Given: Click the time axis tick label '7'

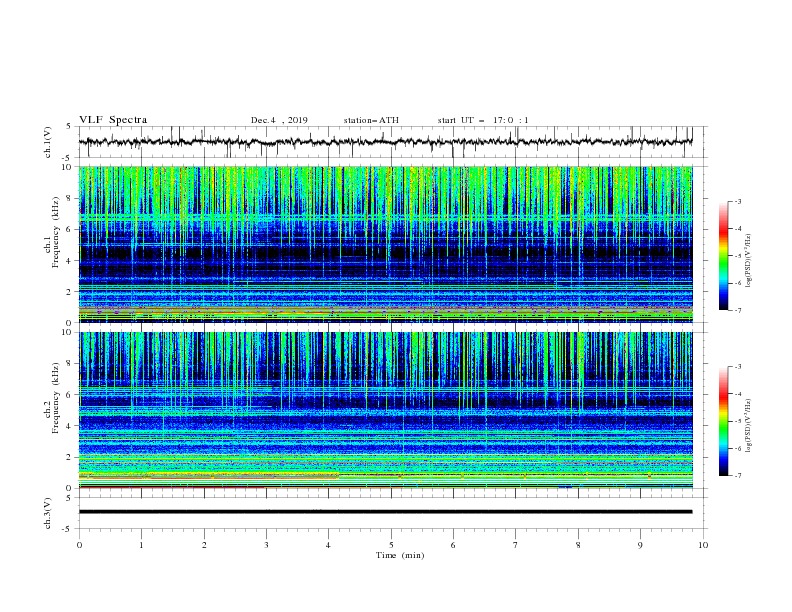Looking at the screenshot, I should [516, 545].
